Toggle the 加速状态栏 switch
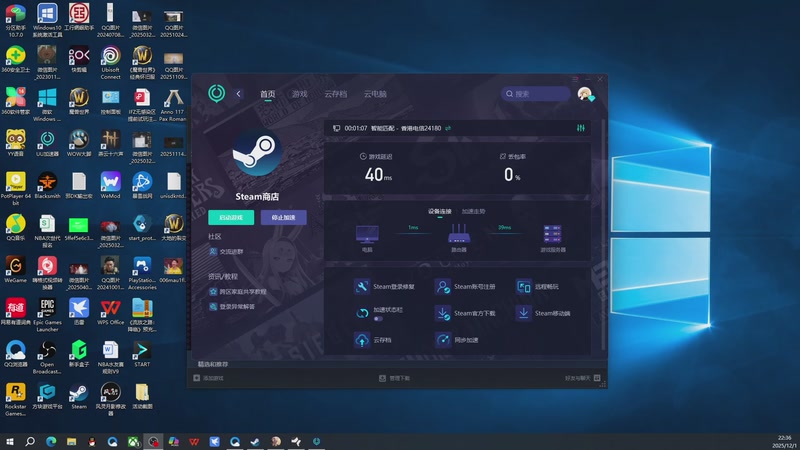The image size is (800, 450). [x=378, y=319]
